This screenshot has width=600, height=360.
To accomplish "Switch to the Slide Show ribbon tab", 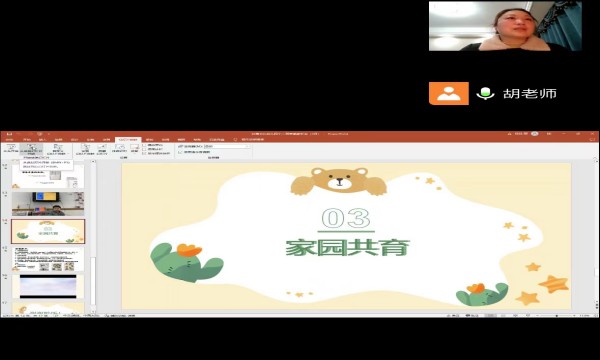I will pyautogui.click(x=128, y=140).
